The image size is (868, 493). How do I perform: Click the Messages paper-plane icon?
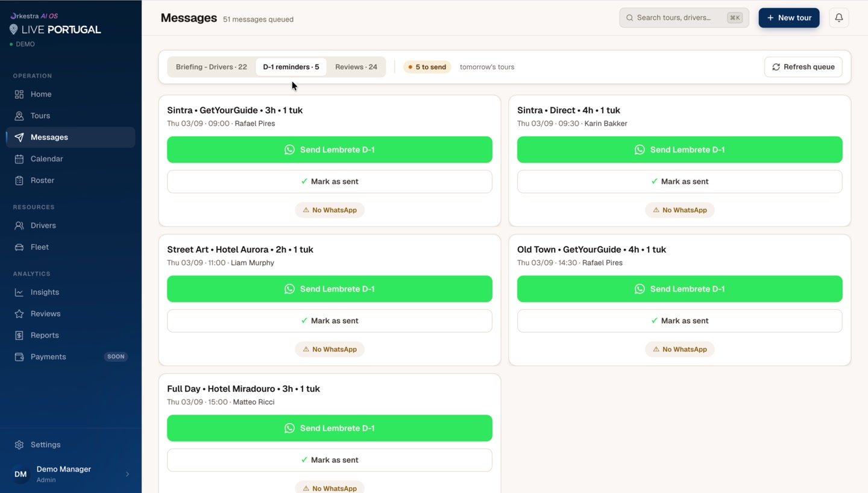19,137
